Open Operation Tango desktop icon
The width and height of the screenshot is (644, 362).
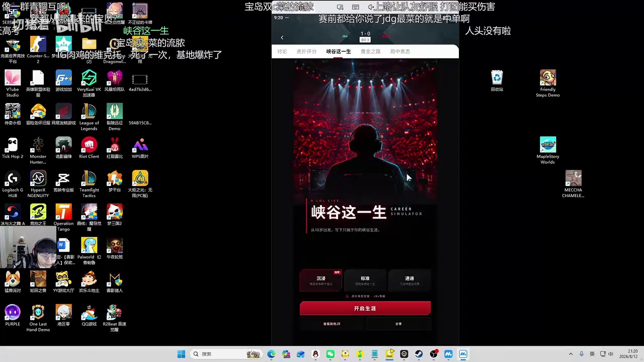63,218
